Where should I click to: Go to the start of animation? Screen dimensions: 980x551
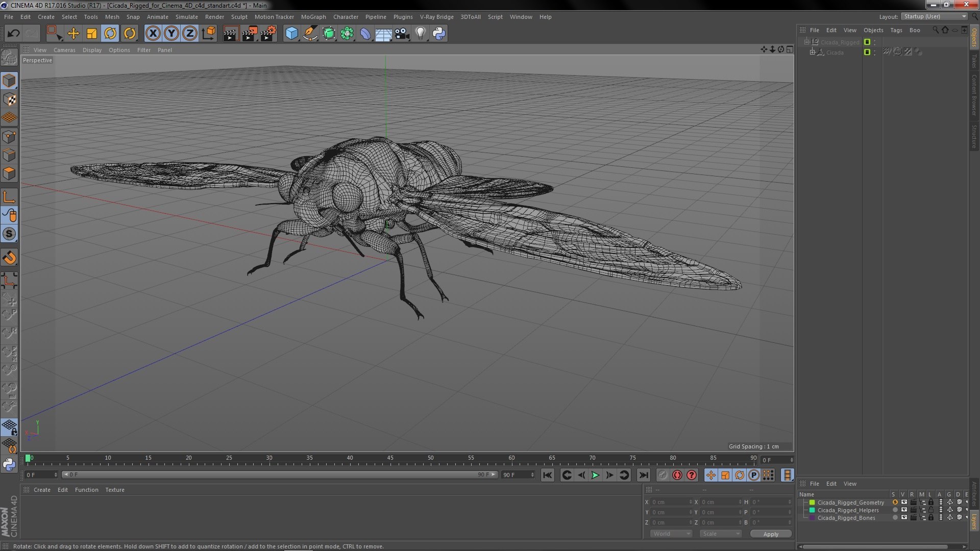(x=547, y=475)
